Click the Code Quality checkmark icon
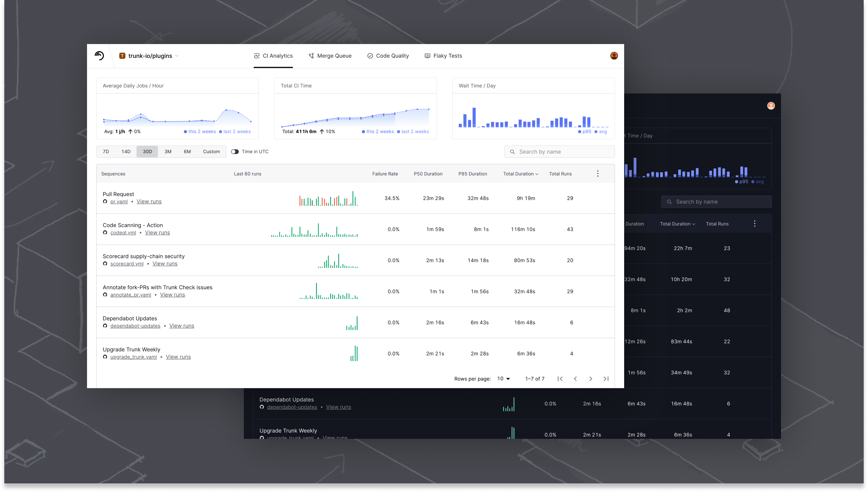This screenshot has width=868, height=492. (370, 56)
